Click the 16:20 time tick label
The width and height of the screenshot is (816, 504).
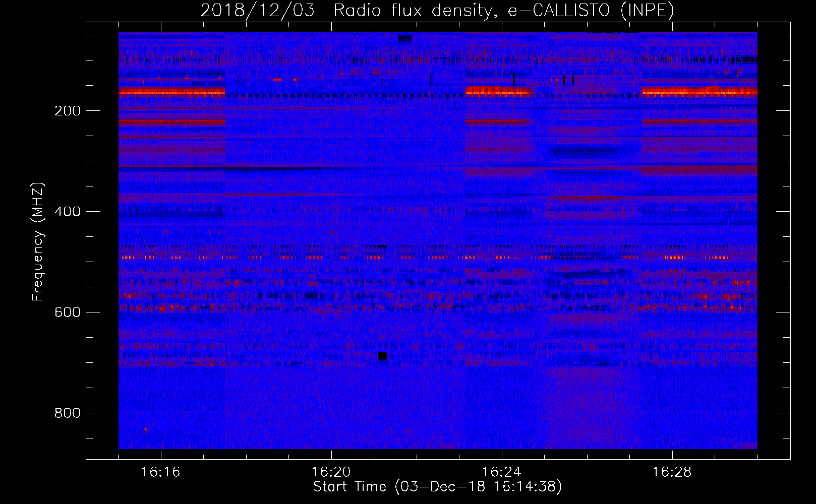click(x=331, y=472)
